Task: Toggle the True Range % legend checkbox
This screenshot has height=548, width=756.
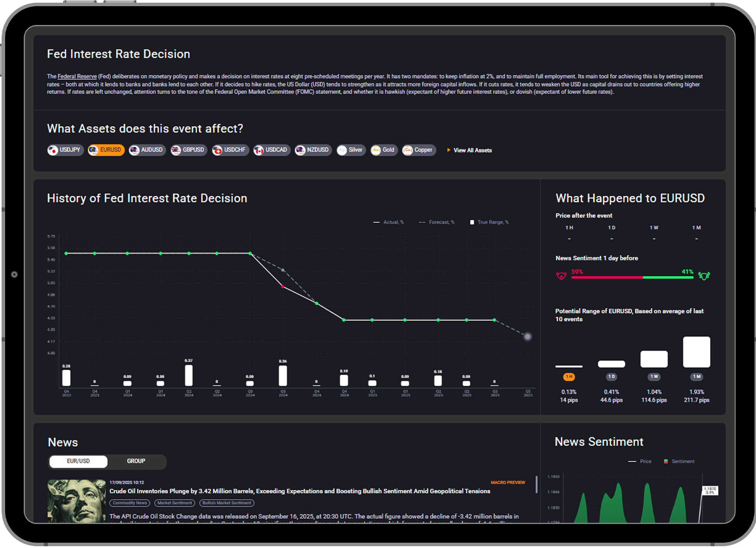Action: click(472, 222)
